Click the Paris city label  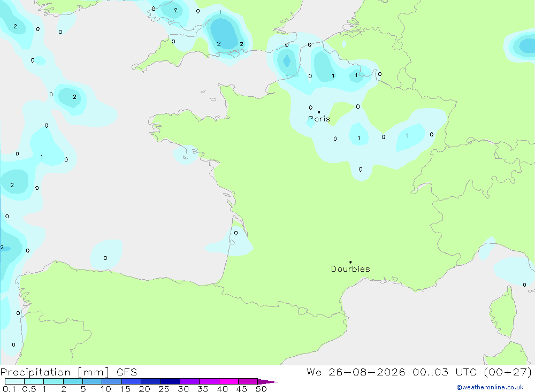pyautogui.click(x=319, y=119)
